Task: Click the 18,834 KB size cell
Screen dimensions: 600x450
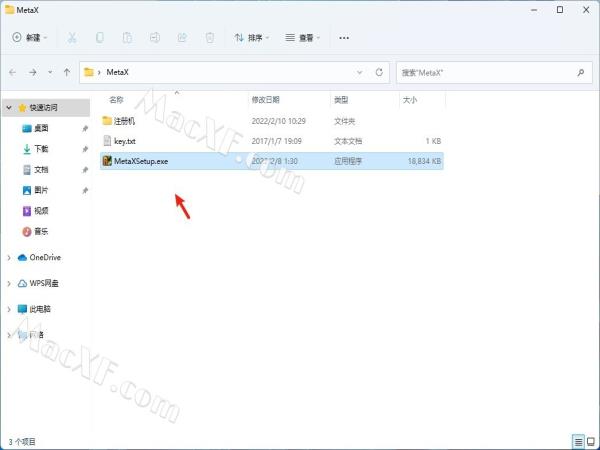Action: point(424,161)
